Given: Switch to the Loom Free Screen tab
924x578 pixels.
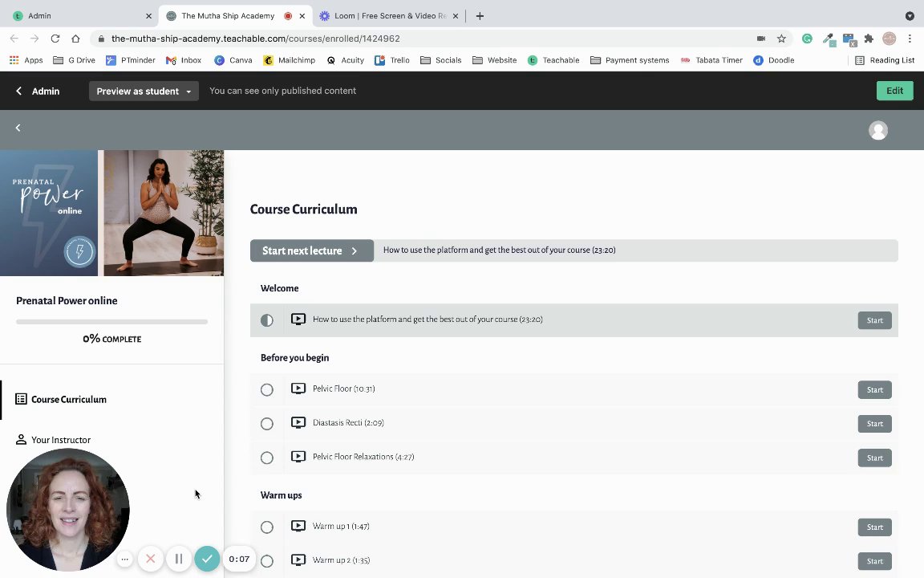Looking at the screenshot, I should 389,16.
